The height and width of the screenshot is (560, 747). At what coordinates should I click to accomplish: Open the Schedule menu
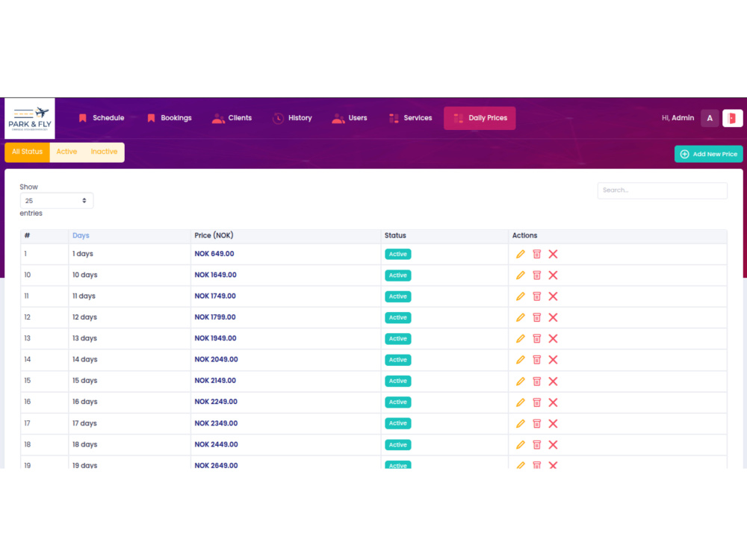(x=102, y=118)
